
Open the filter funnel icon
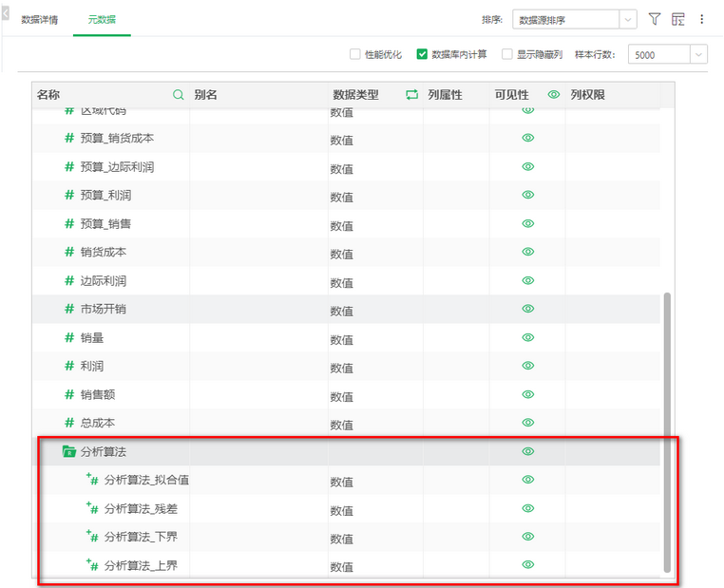tap(655, 19)
